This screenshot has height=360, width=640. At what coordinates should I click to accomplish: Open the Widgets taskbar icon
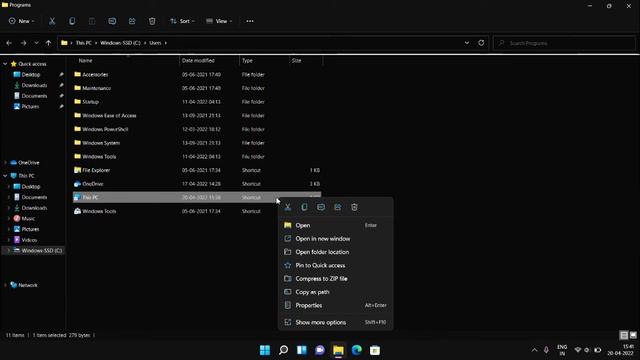click(302, 350)
